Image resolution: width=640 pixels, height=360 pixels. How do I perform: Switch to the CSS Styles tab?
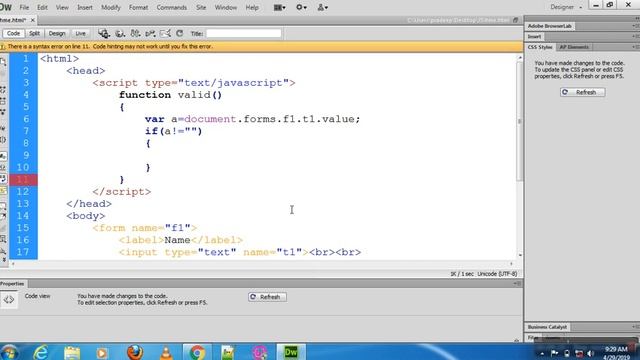[x=540, y=47]
